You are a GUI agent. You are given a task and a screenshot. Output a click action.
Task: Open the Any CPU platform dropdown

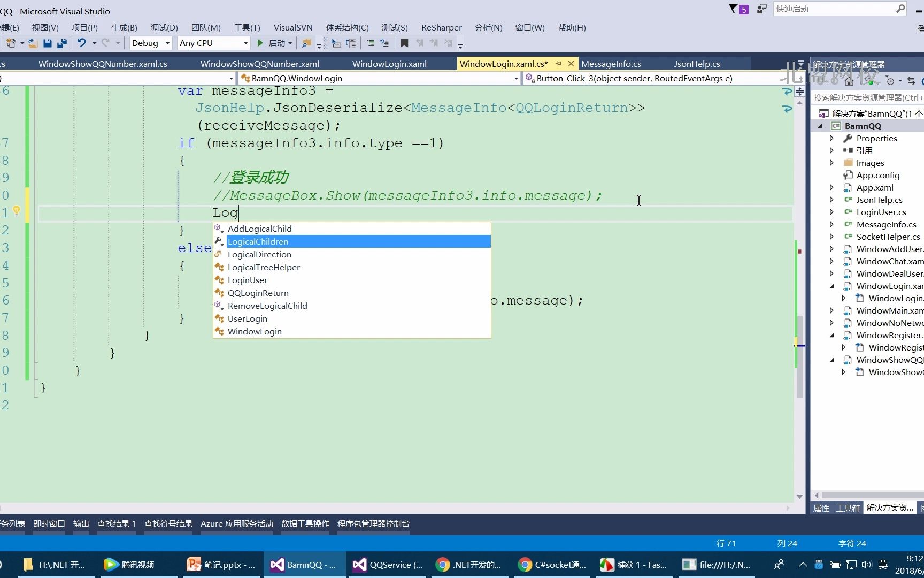click(245, 43)
